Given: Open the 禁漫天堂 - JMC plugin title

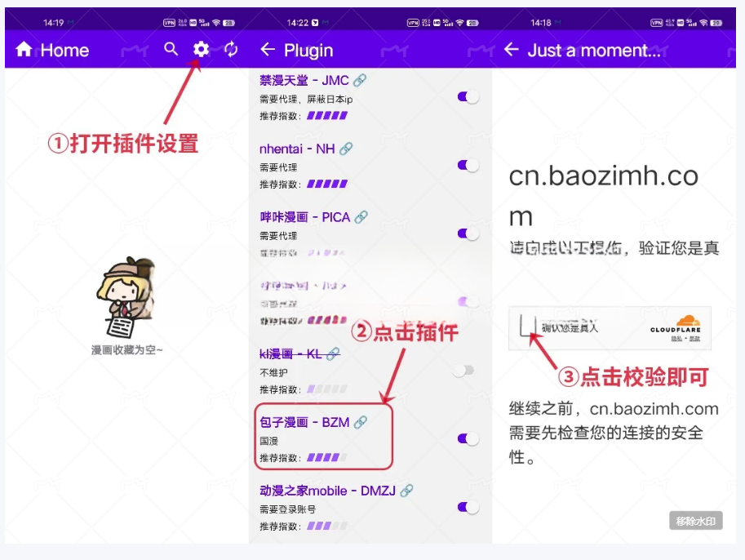Looking at the screenshot, I should 304,80.
